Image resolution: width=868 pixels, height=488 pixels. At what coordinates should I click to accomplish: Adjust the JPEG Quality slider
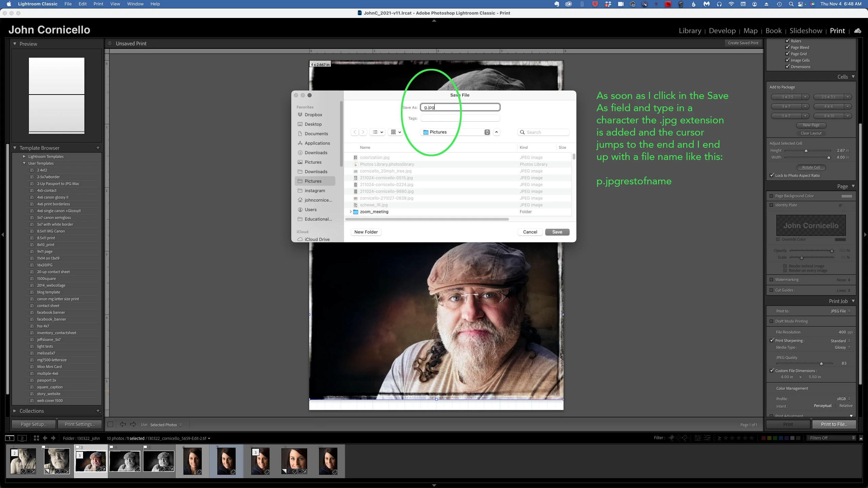(x=821, y=364)
